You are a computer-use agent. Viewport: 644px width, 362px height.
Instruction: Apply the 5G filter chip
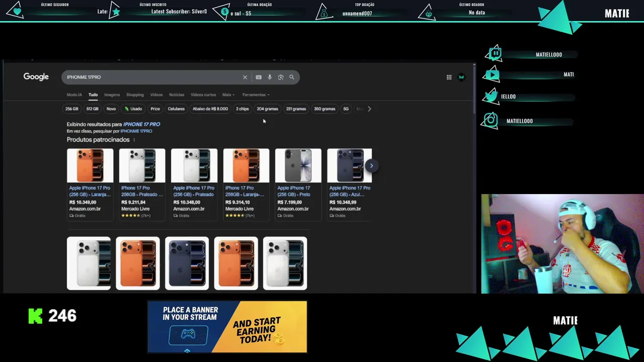pos(346,109)
